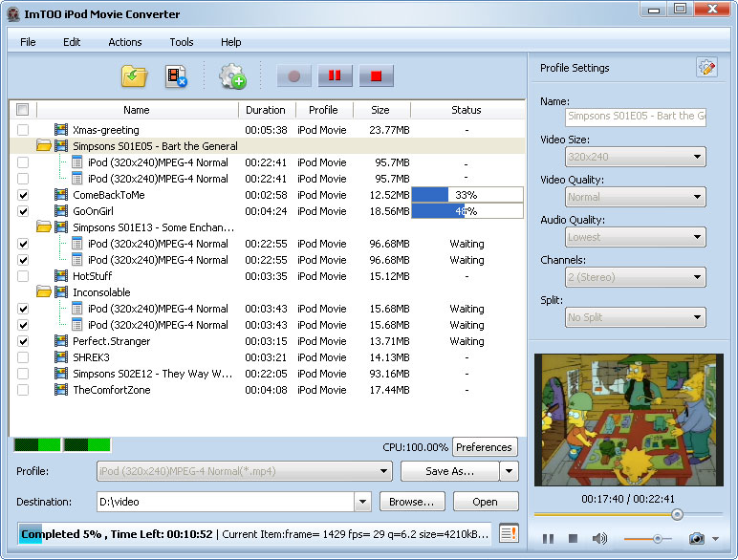Click the Destination path input field
Viewport: 738px width, 560px height.
point(226,502)
